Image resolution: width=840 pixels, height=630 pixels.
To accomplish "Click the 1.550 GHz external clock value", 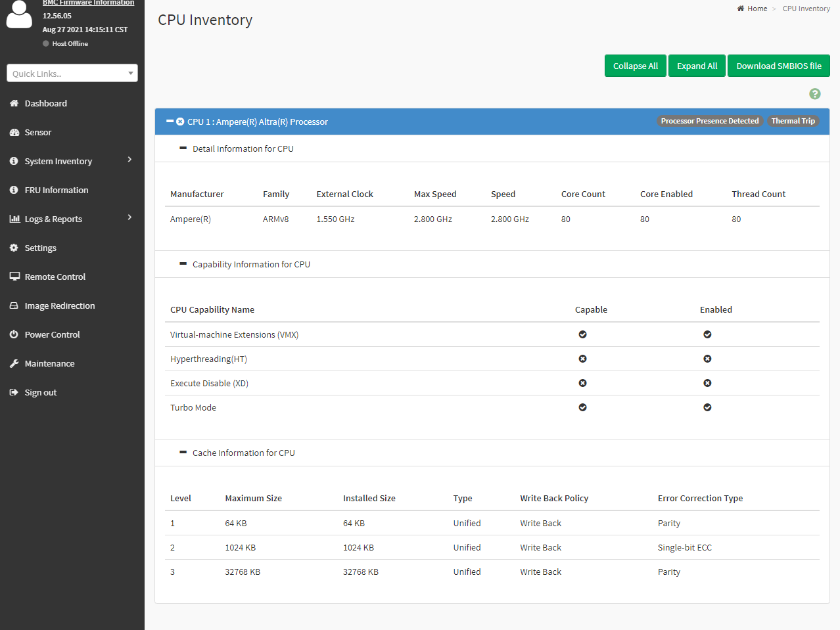I will (x=335, y=219).
